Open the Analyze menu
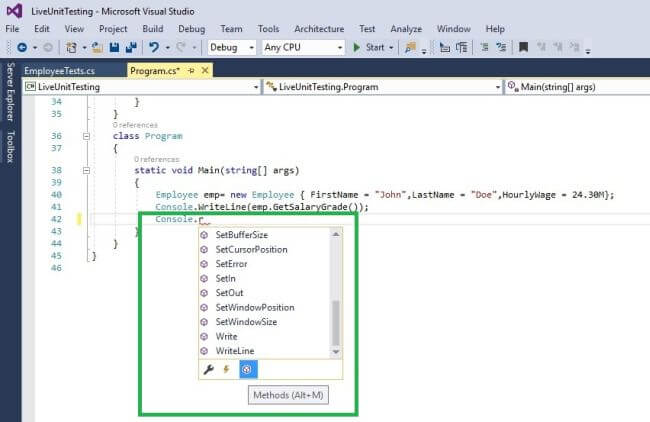Image resolution: width=650 pixels, height=422 pixels. [406, 29]
